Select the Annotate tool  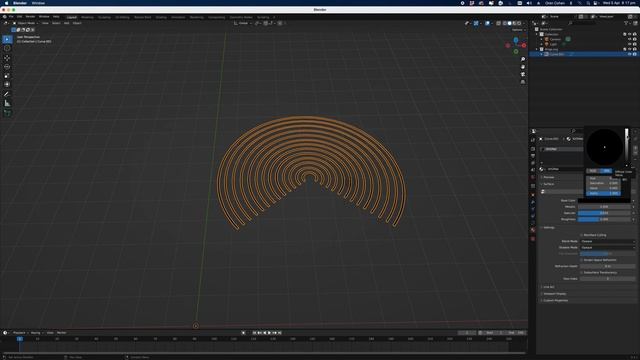(7, 94)
